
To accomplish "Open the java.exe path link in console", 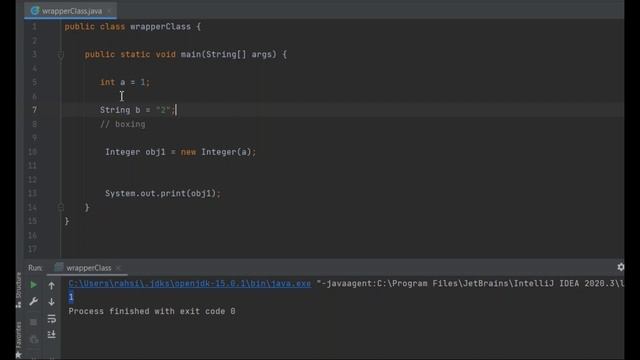I will pos(189,284).
